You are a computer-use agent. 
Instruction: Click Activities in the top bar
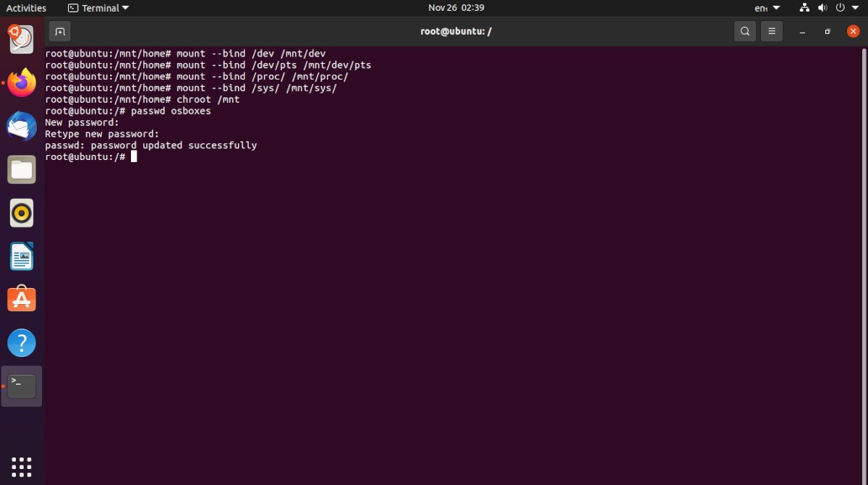pos(27,8)
